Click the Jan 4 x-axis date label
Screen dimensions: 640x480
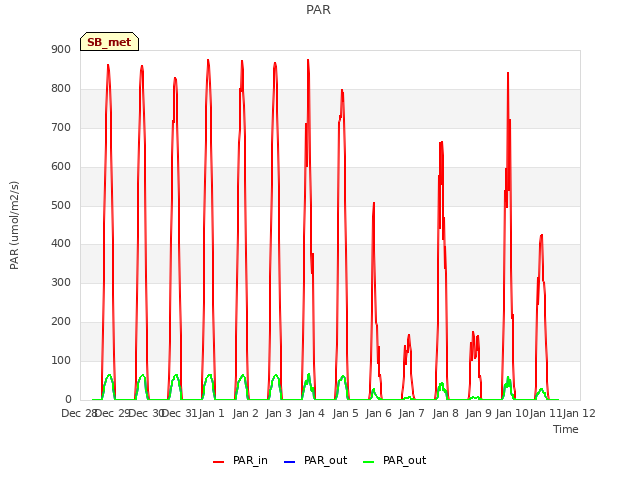(312, 413)
